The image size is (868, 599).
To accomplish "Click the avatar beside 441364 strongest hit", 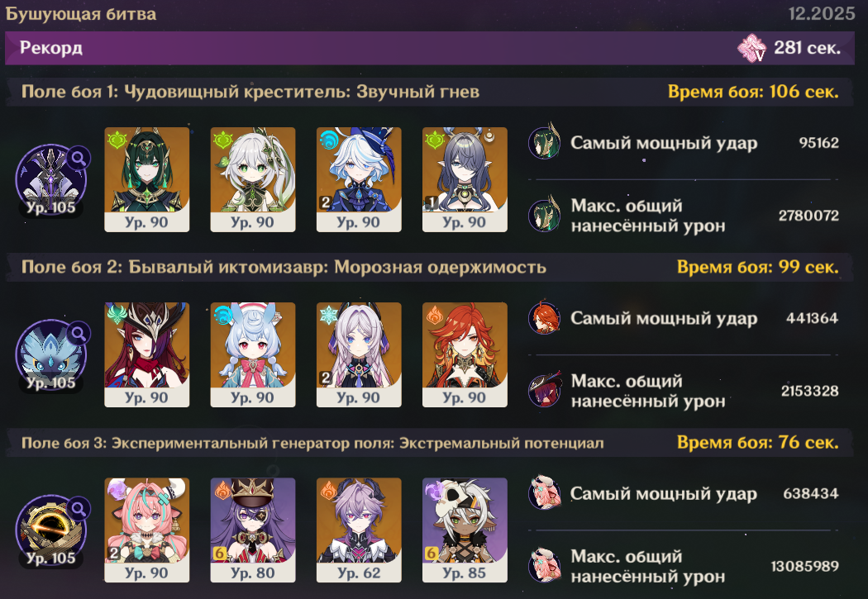I will pos(544,317).
